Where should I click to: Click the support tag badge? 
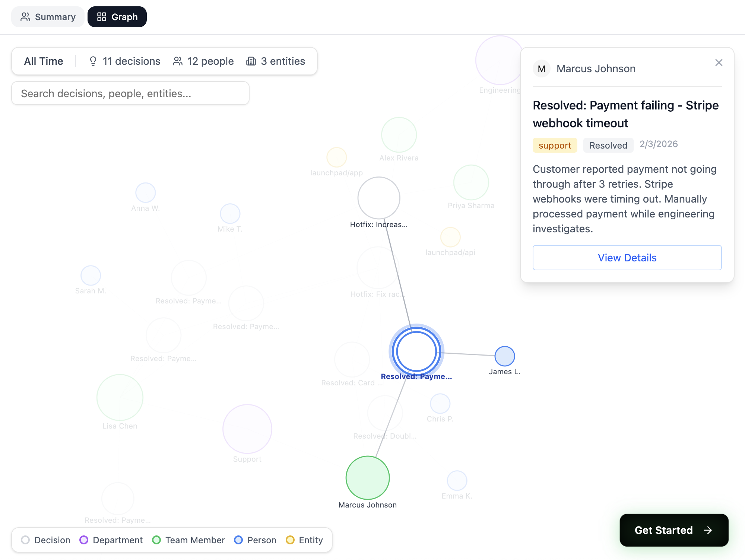click(x=555, y=146)
